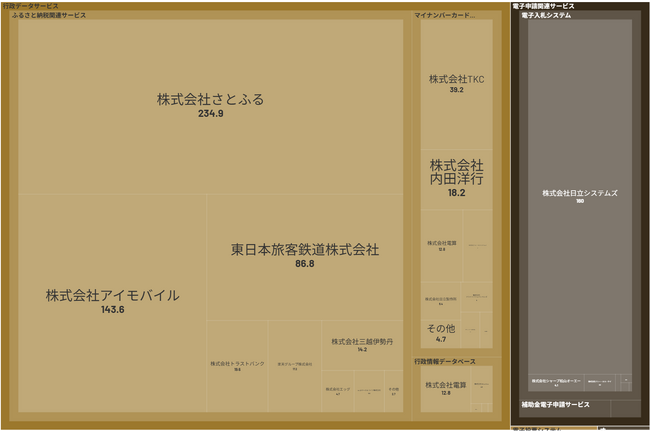650x432 pixels.
Task: Select the 株式会社TKC cell
Action: pyautogui.click(x=456, y=84)
